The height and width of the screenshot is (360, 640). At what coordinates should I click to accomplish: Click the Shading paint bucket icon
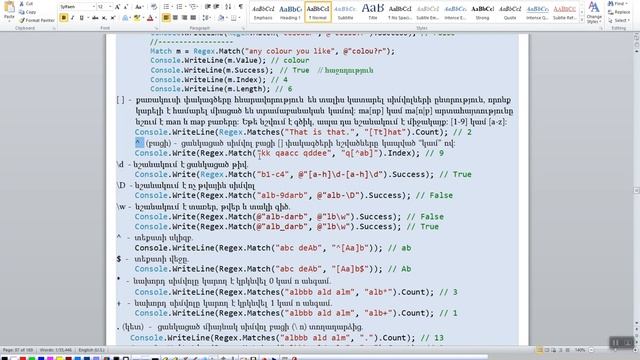click(222, 18)
